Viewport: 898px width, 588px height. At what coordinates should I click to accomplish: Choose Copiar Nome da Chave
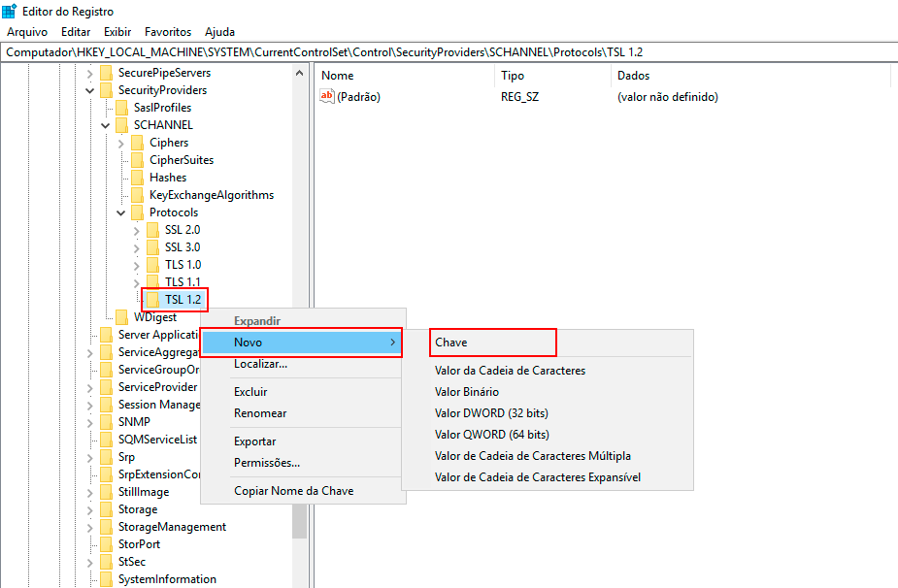(293, 491)
